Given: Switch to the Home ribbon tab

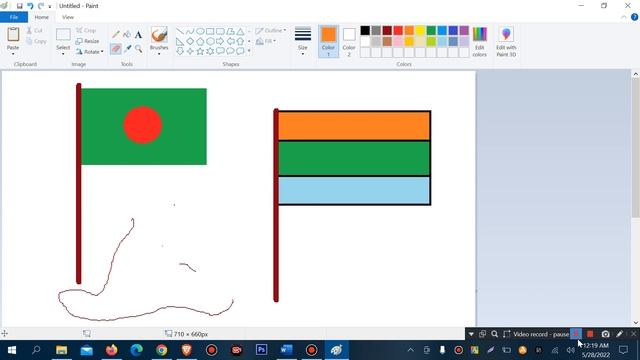Looking at the screenshot, I should (42, 17).
